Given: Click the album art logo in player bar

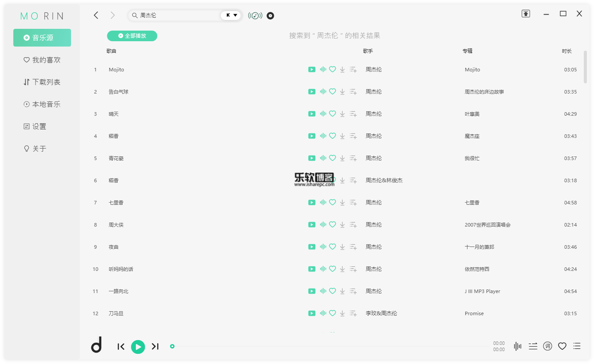Looking at the screenshot, I should 97,345.
